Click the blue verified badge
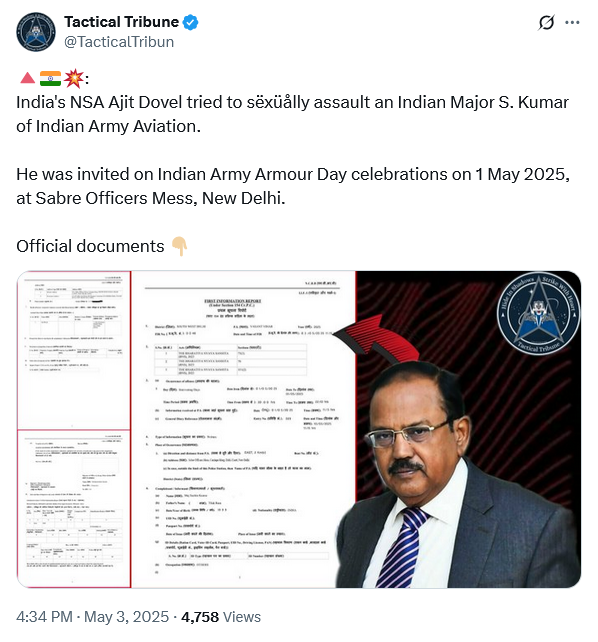Screen dimensions: 598x642 (190, 22)
